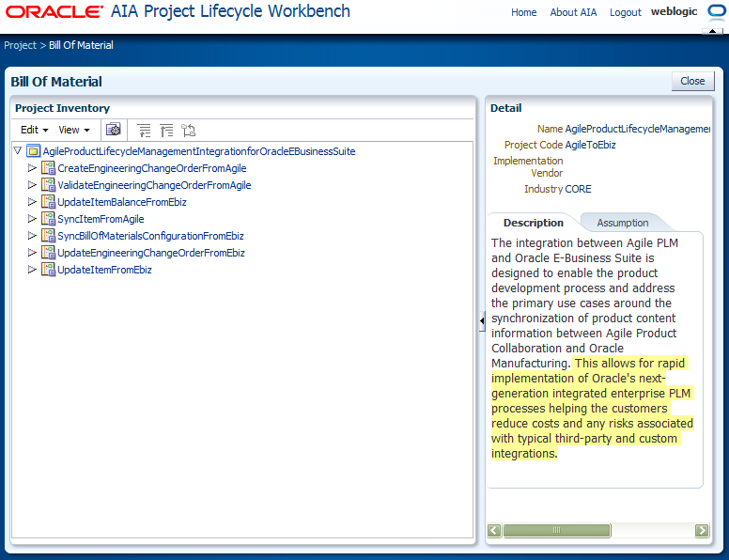Click the Close button
Image resolution: width=729 pixels, height=560 pixels.
[x=692, y=81]
